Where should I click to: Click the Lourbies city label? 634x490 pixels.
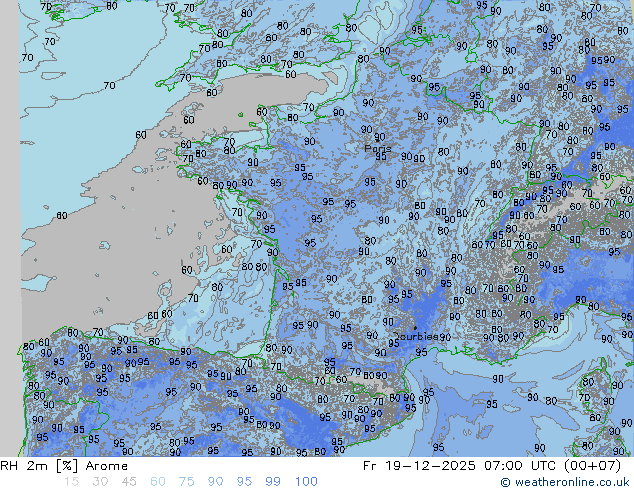coord(416,336)
